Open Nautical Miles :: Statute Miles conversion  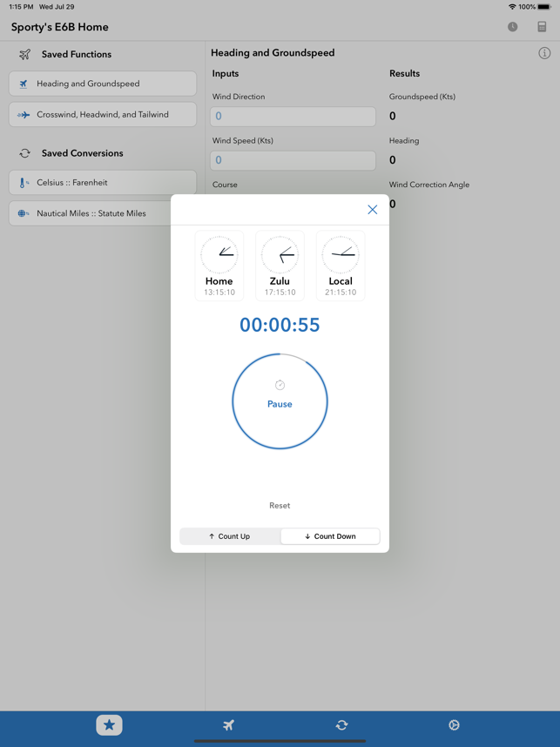tap(91, 213)
